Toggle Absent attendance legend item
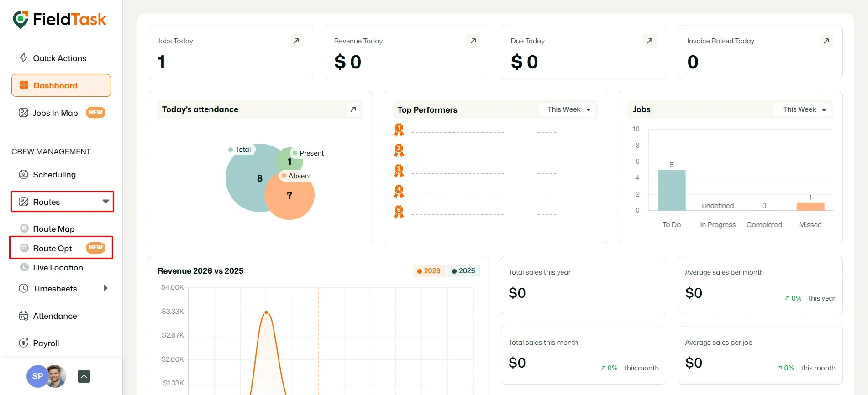 [x=296, y=176]
